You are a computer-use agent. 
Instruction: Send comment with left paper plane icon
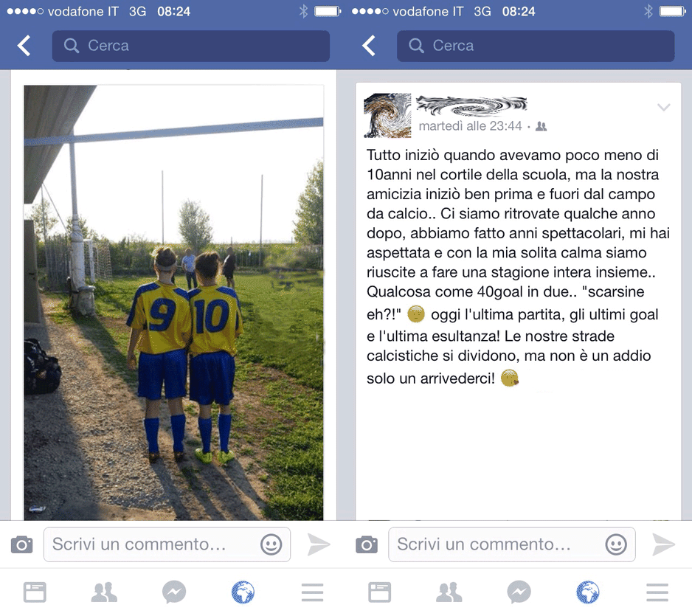(319, 544)
